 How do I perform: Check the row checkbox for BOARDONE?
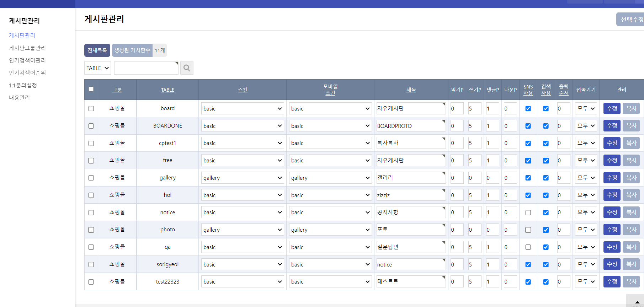91,126
